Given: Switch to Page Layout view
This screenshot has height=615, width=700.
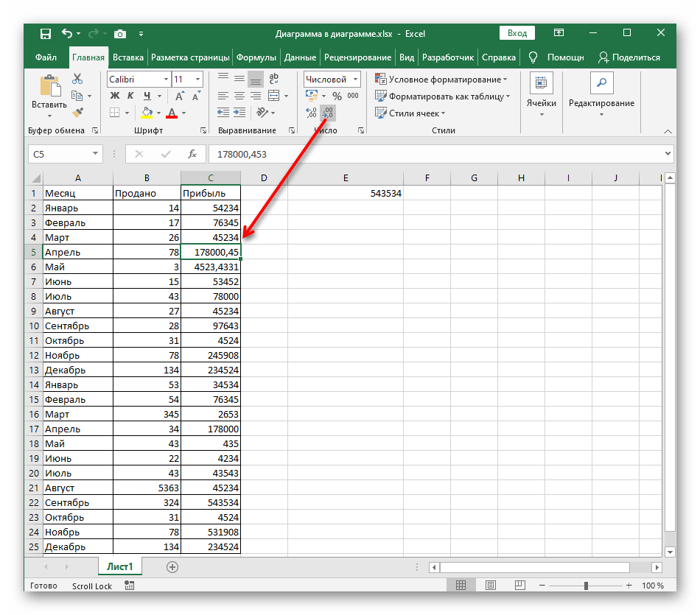Looking at the screenshot, I should [491, 585].
